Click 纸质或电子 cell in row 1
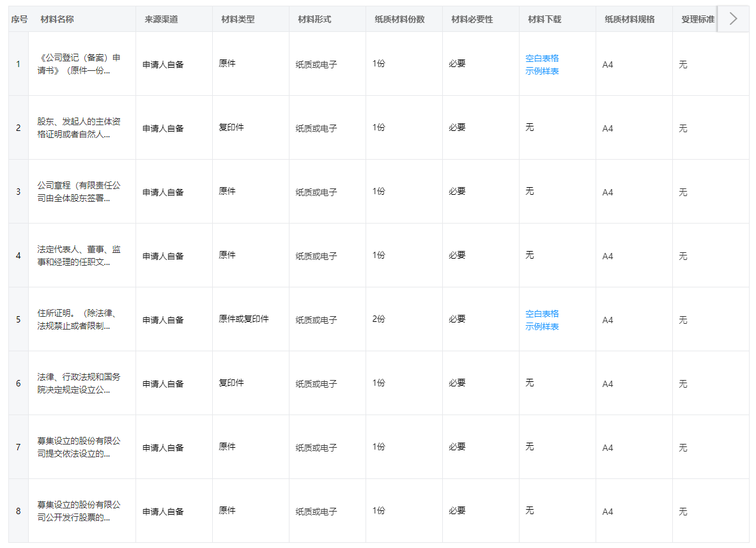The image size is (756, 548). pyautogui.click(x=316, y=65)
